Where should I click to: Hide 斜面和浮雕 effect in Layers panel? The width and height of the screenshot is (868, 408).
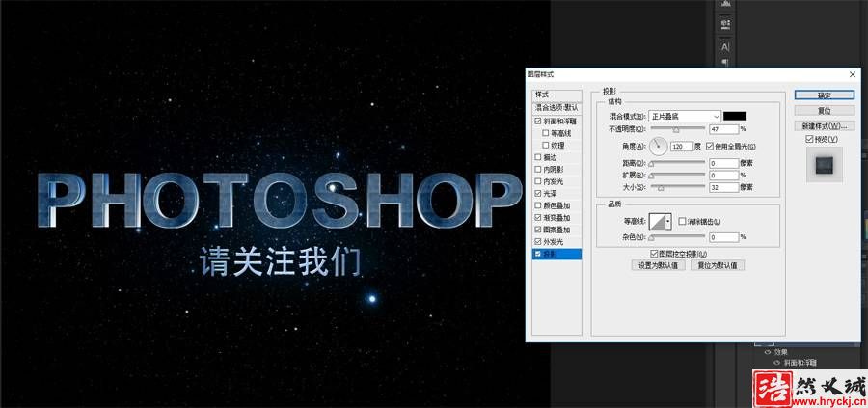click(x=776, y=363)
